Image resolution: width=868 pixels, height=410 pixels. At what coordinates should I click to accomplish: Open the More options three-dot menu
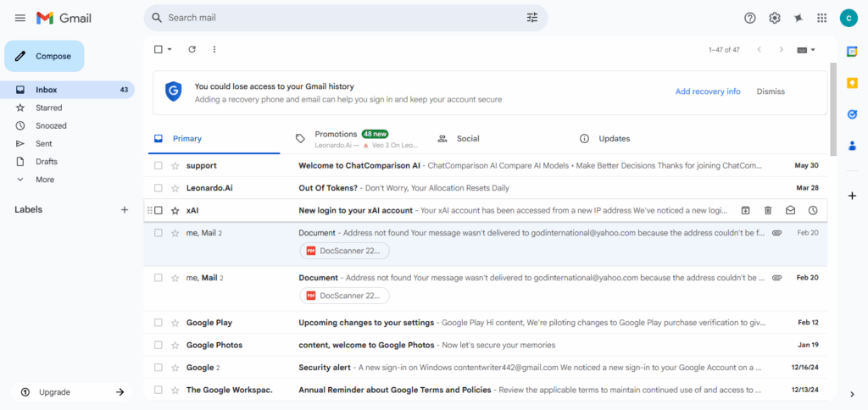click(x=214, y=49)
